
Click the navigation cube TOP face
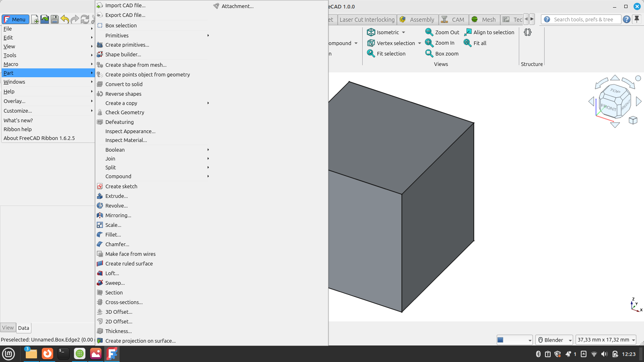(x=615, y=91)
